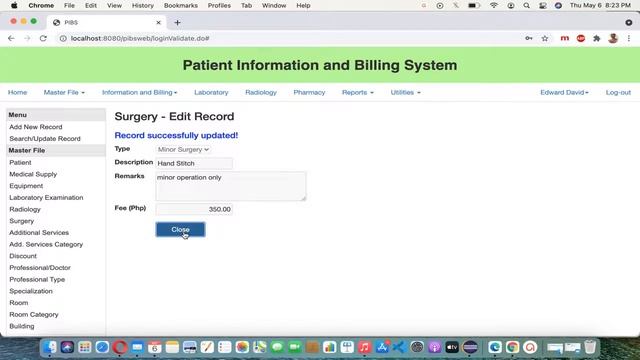Viewport: 640px width, 360px height.
Task: Click the address bar URL
Action: pos(140,38)
